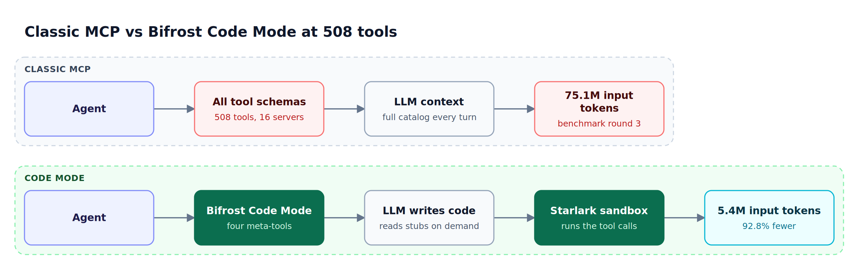Click the Agent box in Classic MCP row
The image size is (868, 279).
pyautogui.click(x=89, y=109)
